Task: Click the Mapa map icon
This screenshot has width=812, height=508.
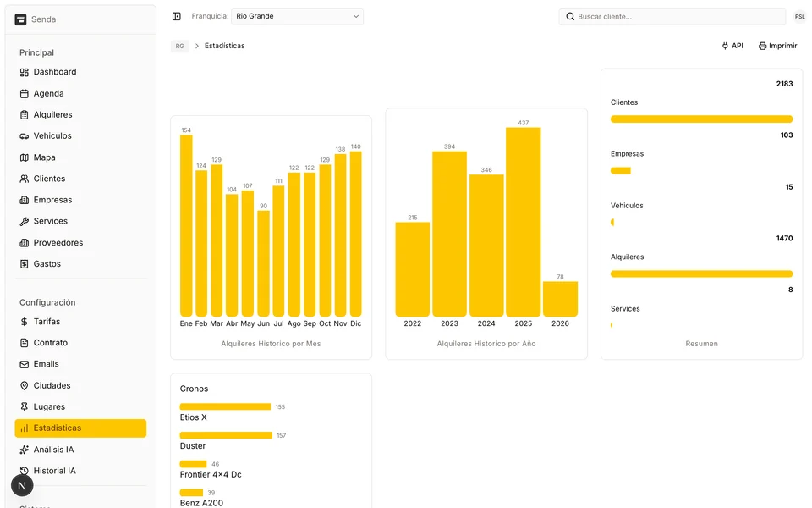Action: (x=25, y=157)
